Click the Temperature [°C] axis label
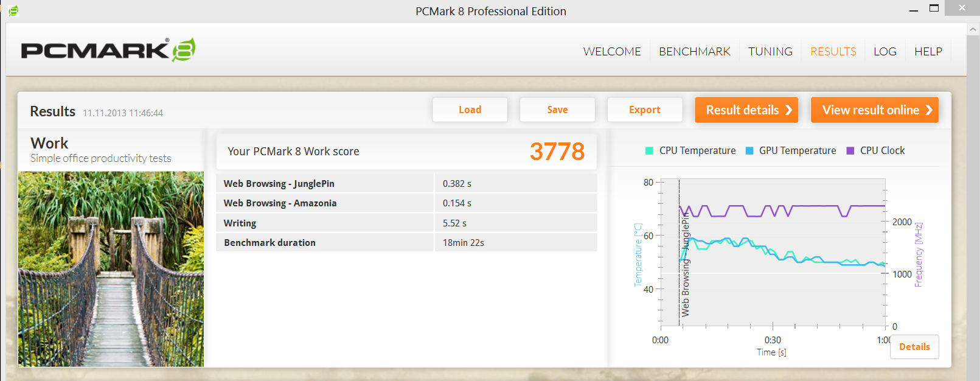The image size is (980, 381). [x=638, y=254]
